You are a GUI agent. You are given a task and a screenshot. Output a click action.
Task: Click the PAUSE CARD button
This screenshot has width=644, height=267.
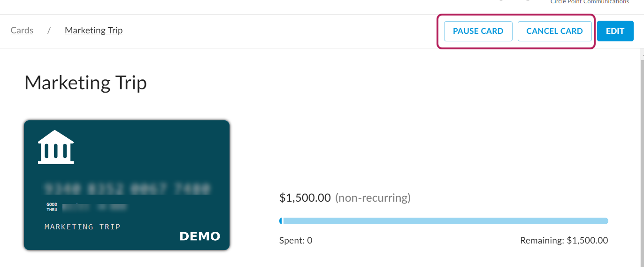(x=478, y=31)
